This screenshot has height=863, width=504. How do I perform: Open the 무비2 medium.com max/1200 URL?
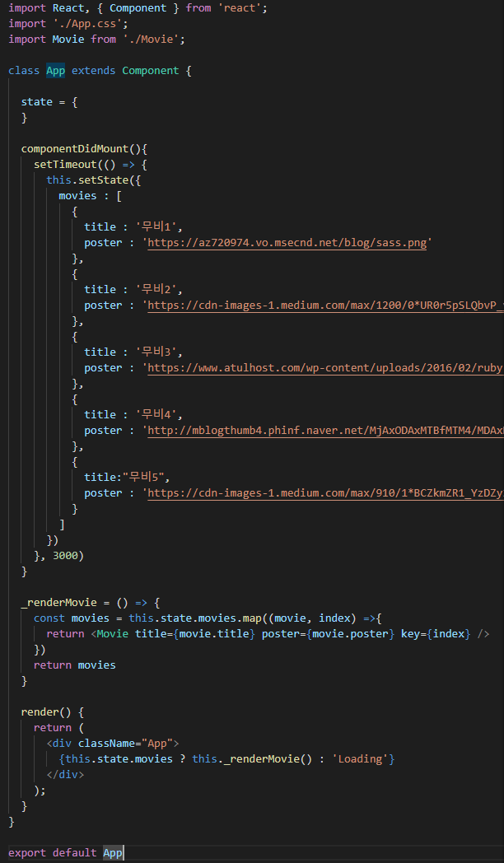pos(326,305)
